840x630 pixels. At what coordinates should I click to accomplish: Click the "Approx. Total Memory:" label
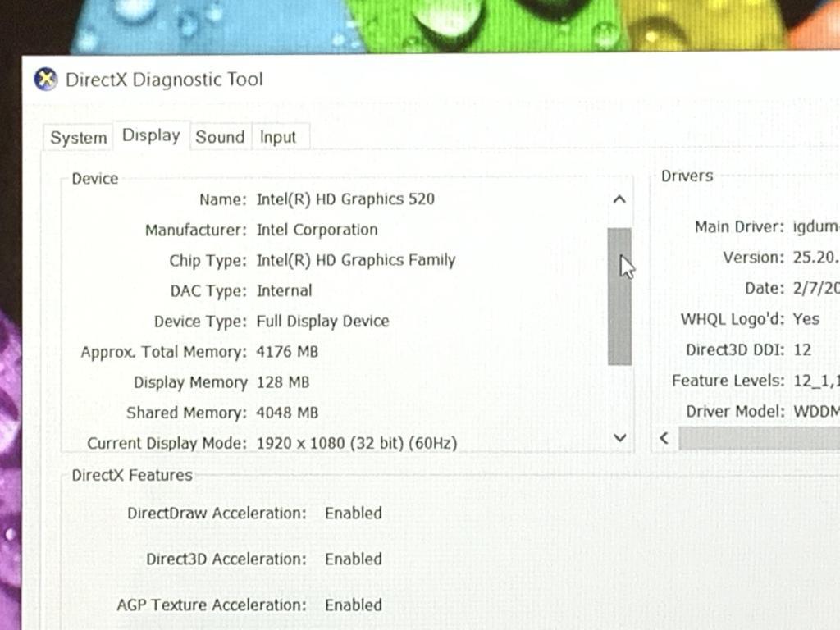(x=164, y=353)
